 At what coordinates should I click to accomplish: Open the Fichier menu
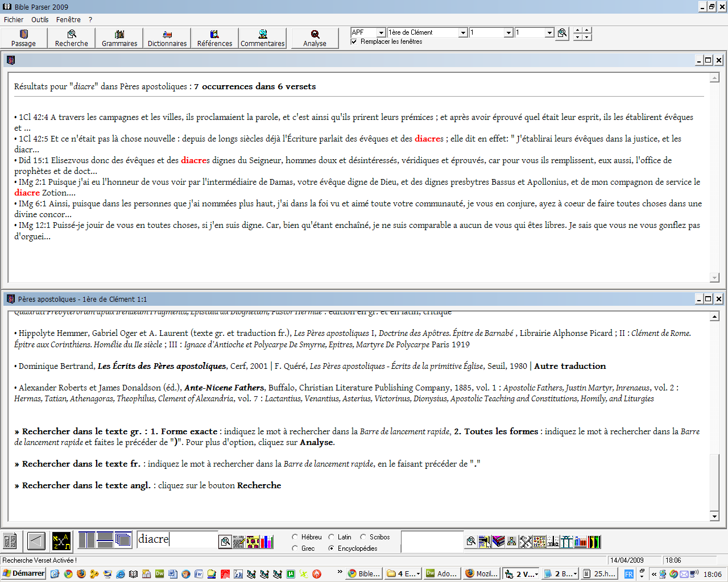(14, 19)
